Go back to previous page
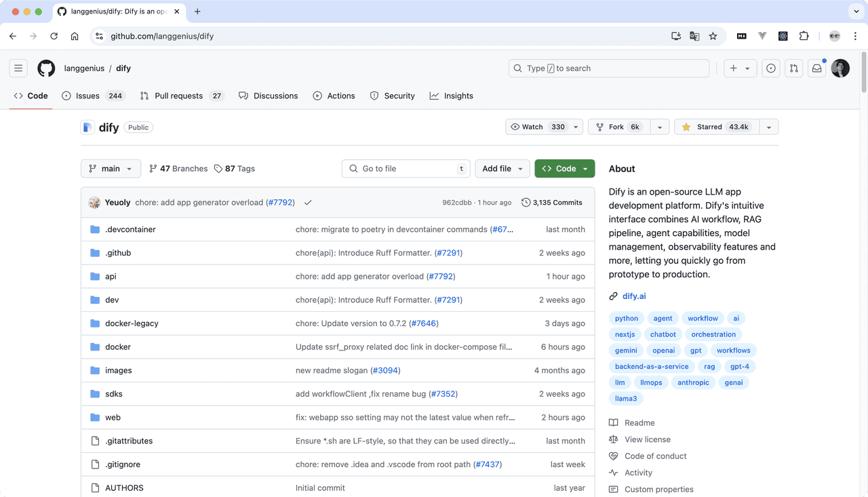Screen dimensions: 868x497 click(x=13, y=36)
